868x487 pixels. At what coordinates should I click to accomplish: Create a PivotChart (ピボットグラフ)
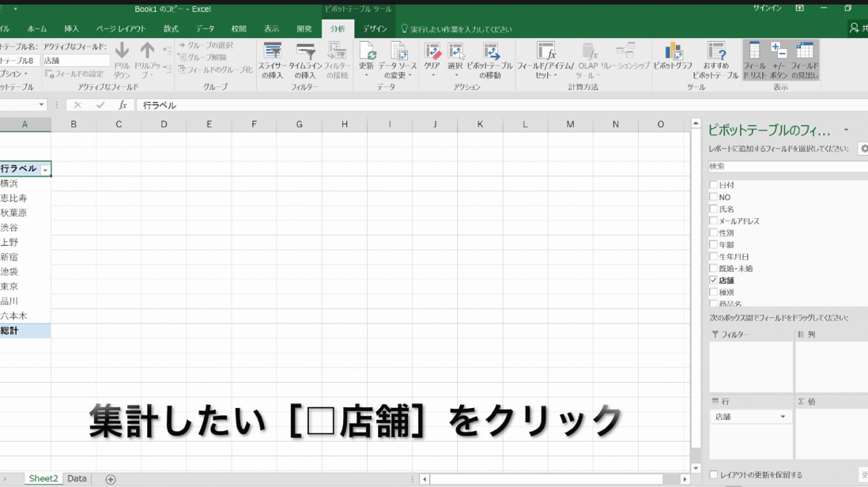(x=674, y=57)
